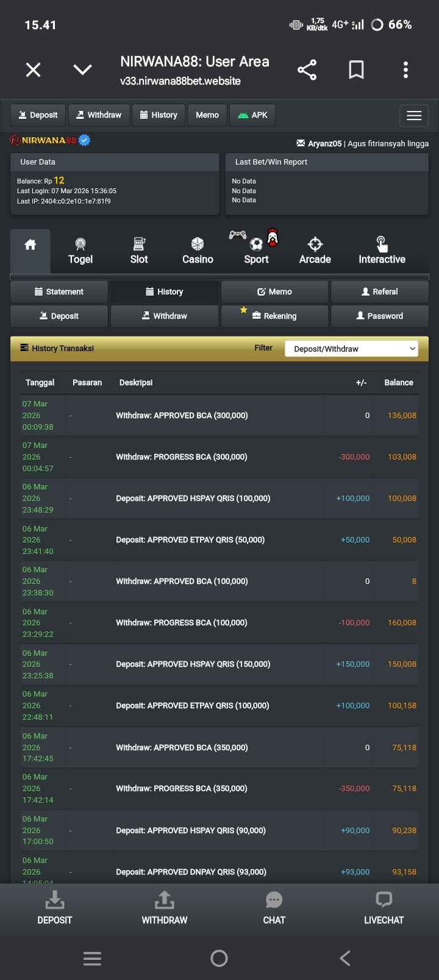
Task: Bookmark this page
Action: (x=356, y=70)
